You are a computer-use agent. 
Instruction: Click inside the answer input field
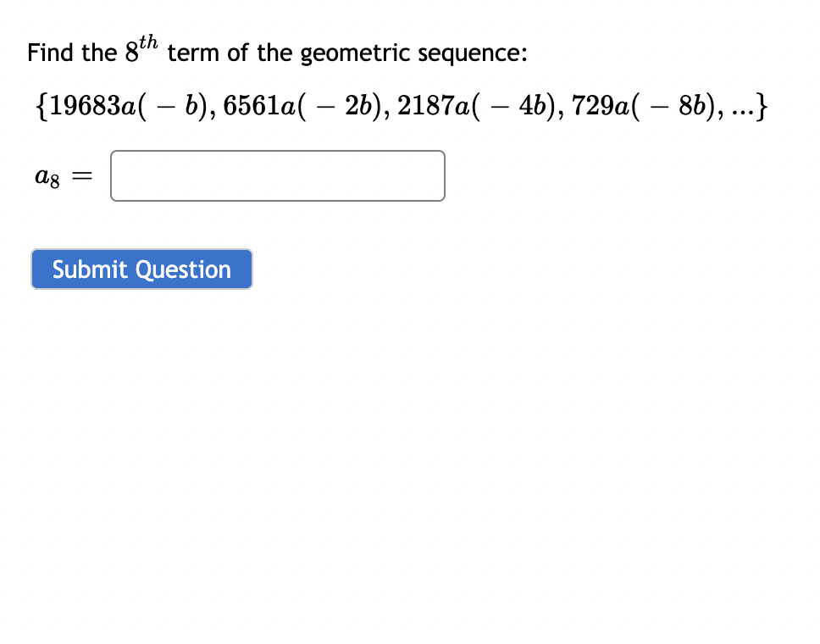pyautogui.click(x=277, y=175)
